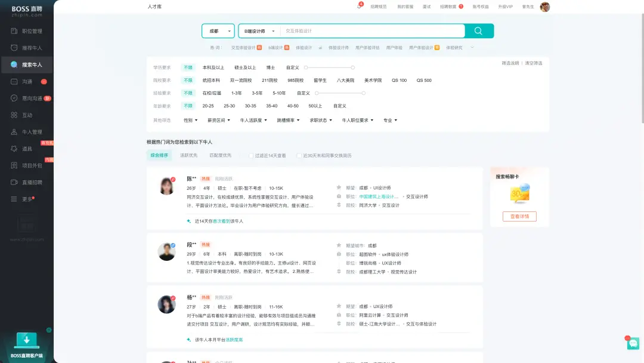Image resolution: width=644 pixels, height=363 pixels.
Task: Click the 清空筛选 link
Action: pyautogui.click(x=534, y=63)
